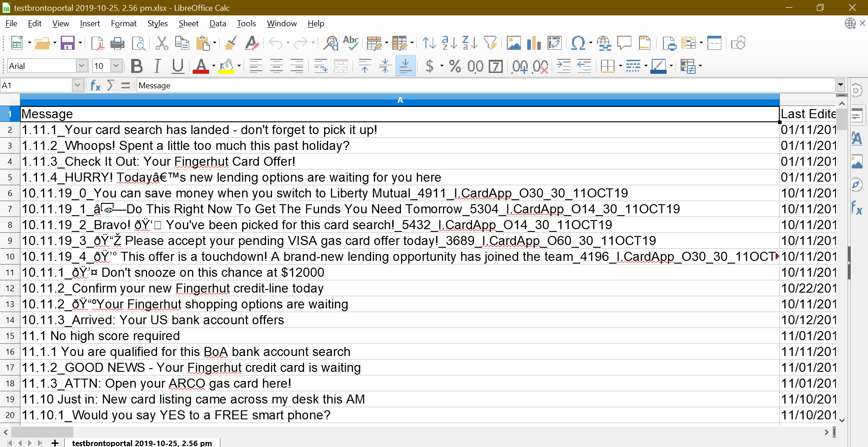This screenshot has width=868, height=447.
Task: Open the Format menu
Action: click(x=124, y=24)
